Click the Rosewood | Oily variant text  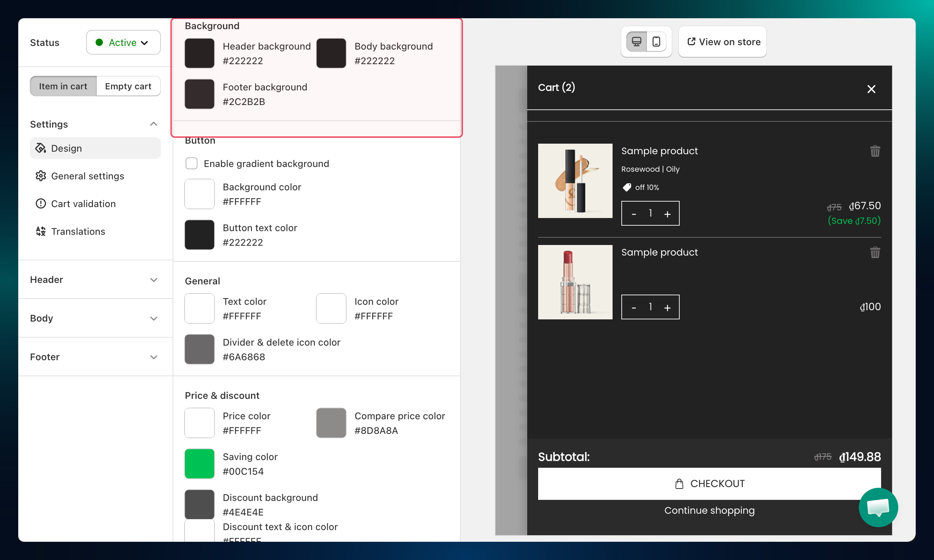pos(650,169)
